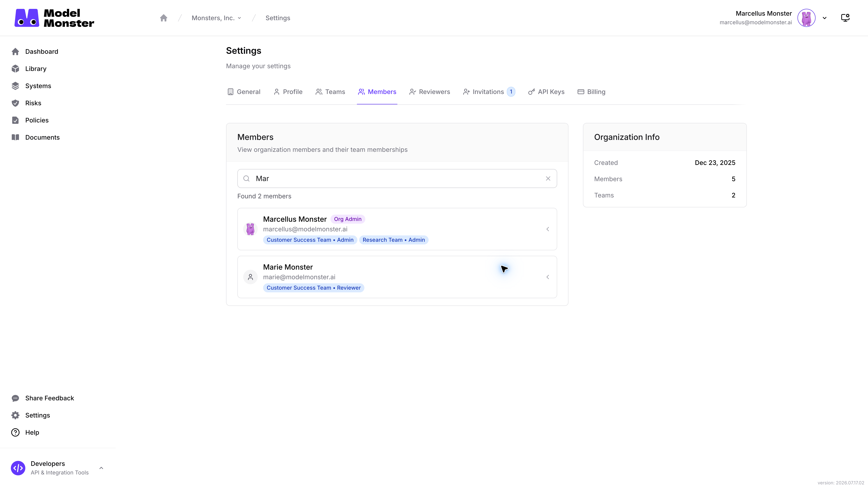Click the monitor settings icon top right

point(845,18)
